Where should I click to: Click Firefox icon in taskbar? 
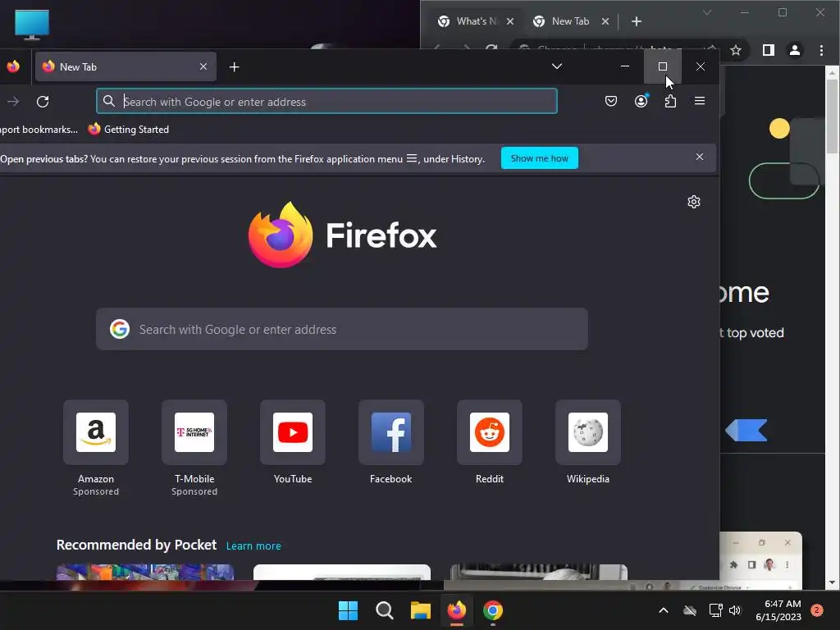coord(456,610)
